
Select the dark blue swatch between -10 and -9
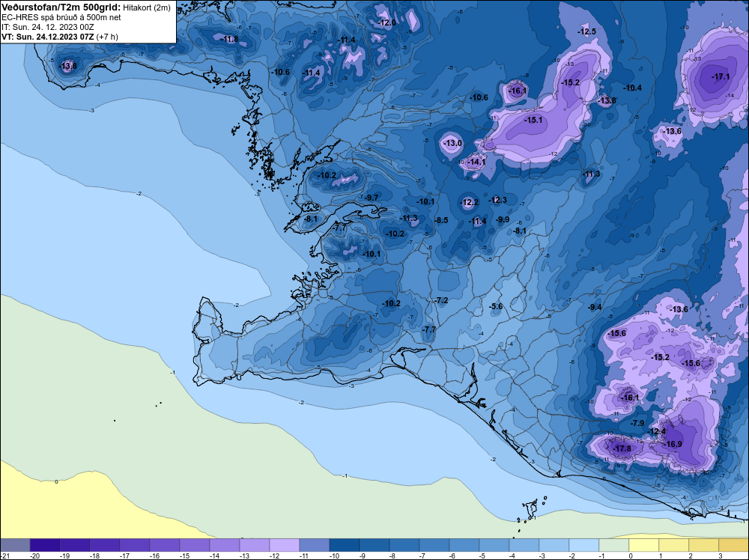click(x=345, y=545)
